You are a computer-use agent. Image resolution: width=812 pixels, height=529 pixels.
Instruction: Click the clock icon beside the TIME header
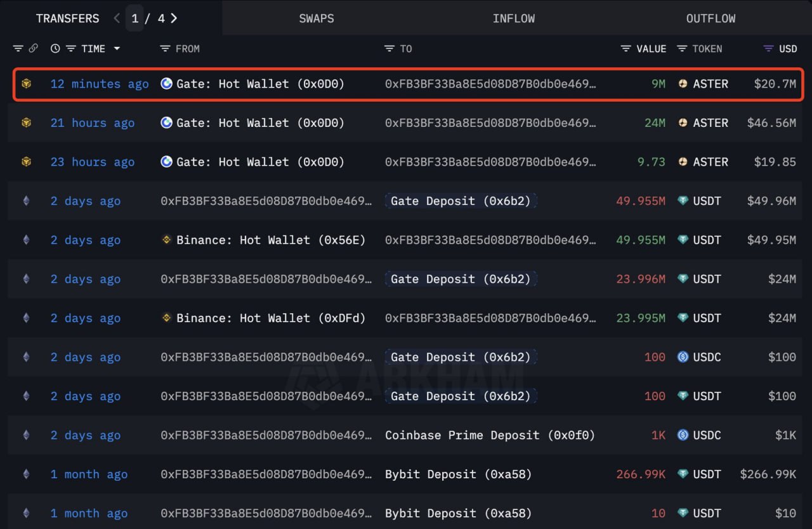[x=55, y=49]
